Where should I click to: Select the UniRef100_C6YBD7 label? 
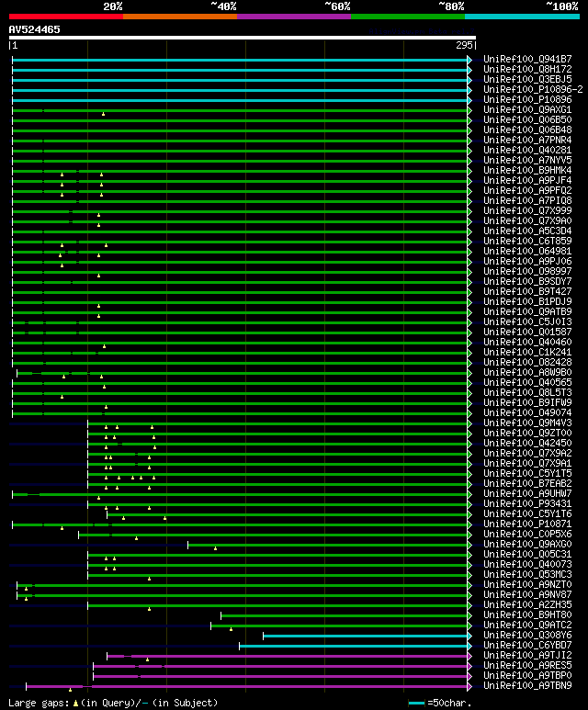(527, 646)
